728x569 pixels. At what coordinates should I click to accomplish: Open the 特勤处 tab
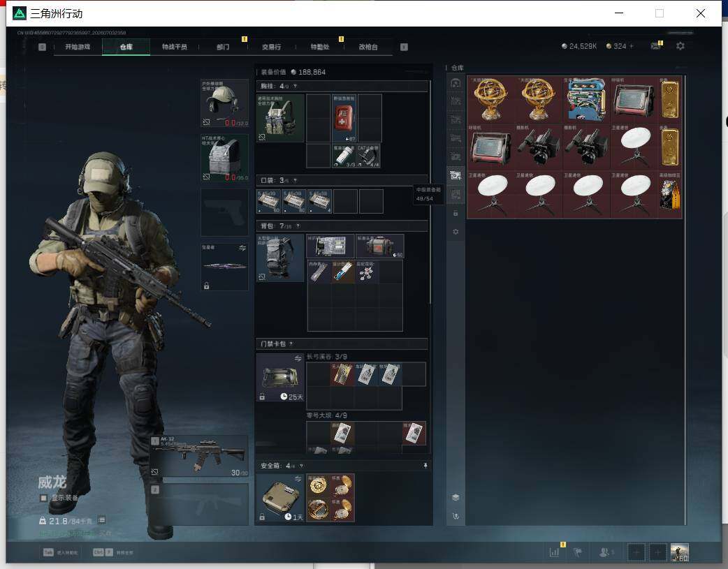[x=320, y=47]
